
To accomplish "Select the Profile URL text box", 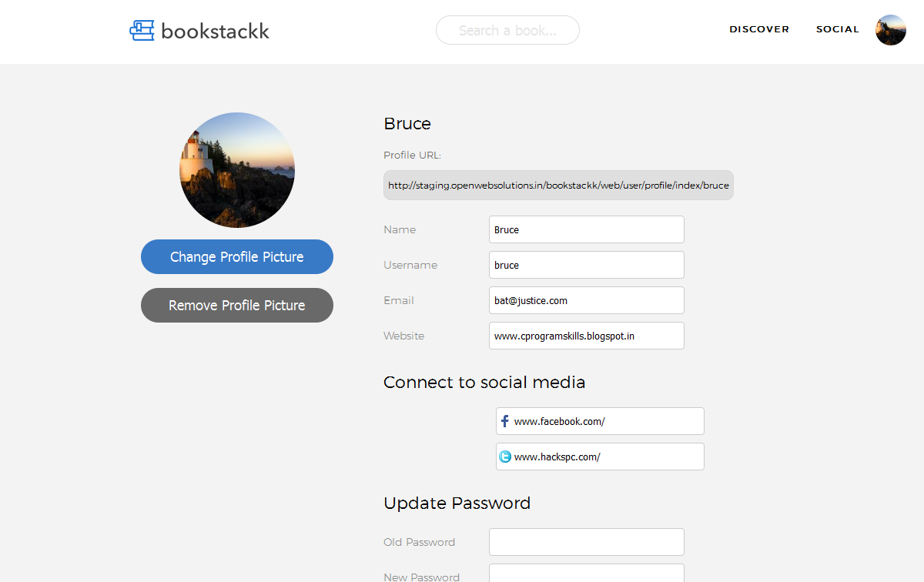I will click(558, 186).
